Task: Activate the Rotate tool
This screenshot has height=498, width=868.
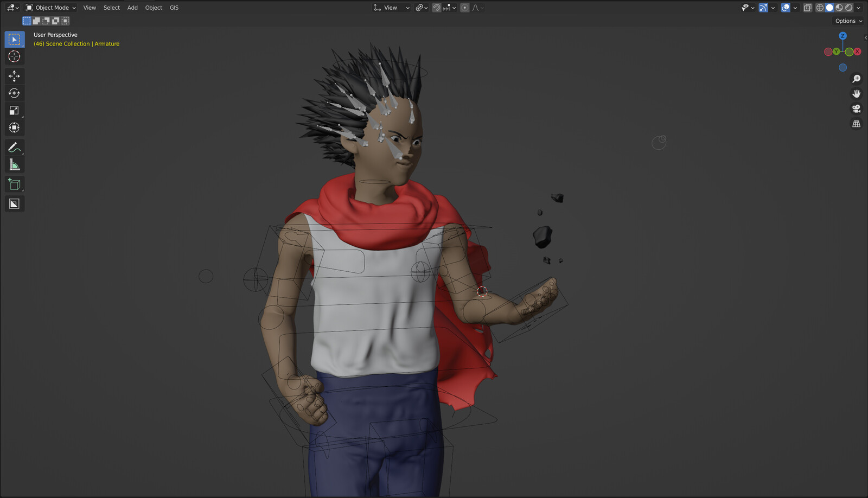Action: pos(14,93)
